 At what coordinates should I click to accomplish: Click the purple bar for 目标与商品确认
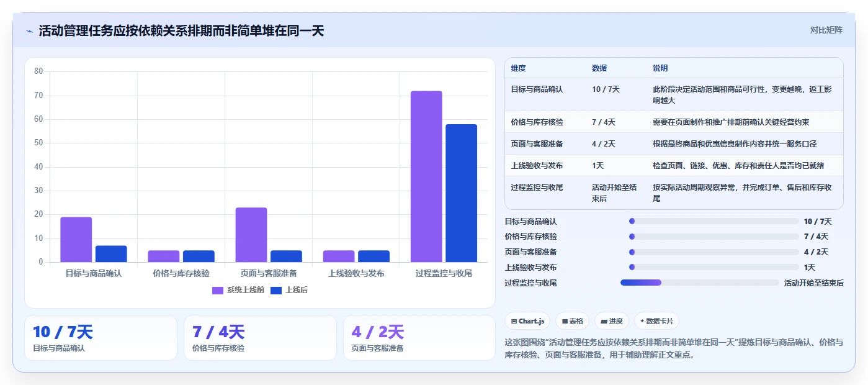click(x=76, y=240)
